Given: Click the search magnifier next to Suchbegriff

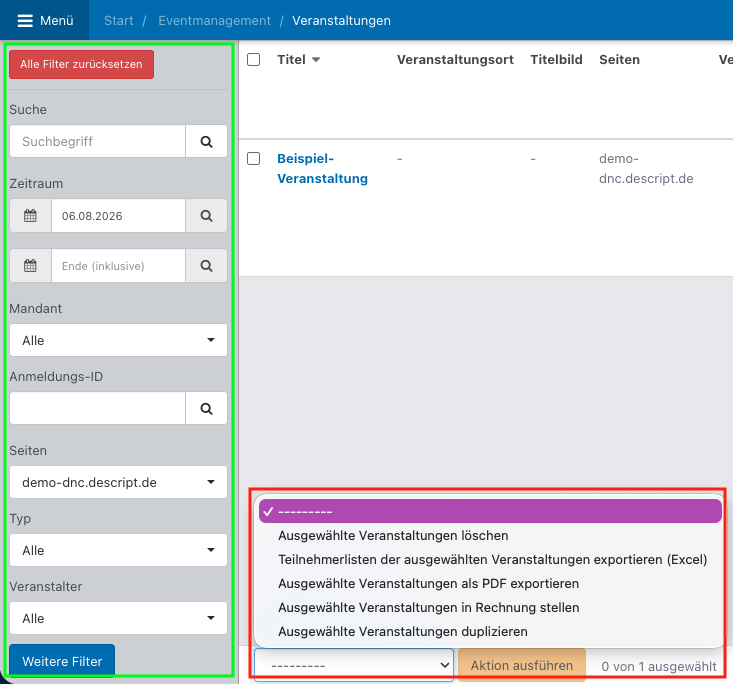Looking at the screenshot, I should tap(206, 142).
